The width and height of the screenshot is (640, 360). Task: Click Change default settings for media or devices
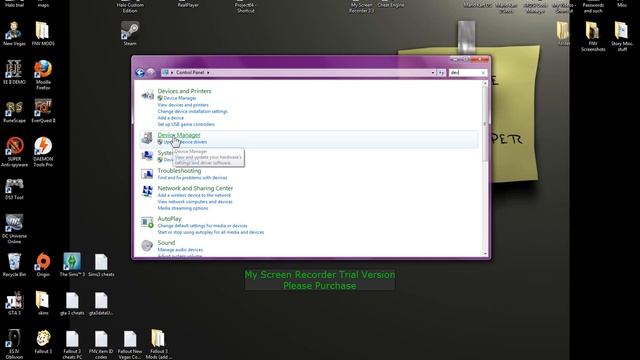pyautogui.click(x=202, y=226)
